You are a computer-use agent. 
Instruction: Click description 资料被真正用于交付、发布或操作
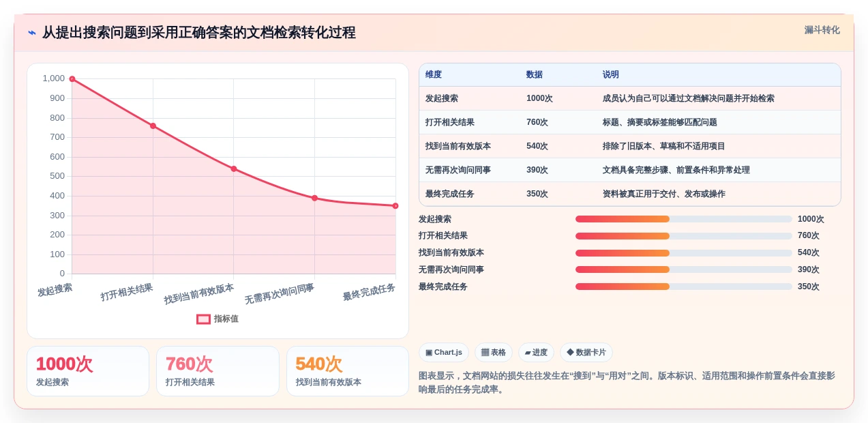click(x=664, y=194)
